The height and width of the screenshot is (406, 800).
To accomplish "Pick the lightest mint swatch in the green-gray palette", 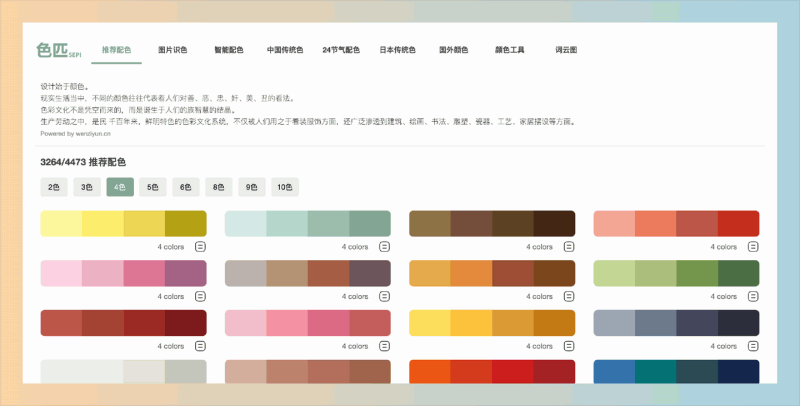I will [x=245, y=223].
